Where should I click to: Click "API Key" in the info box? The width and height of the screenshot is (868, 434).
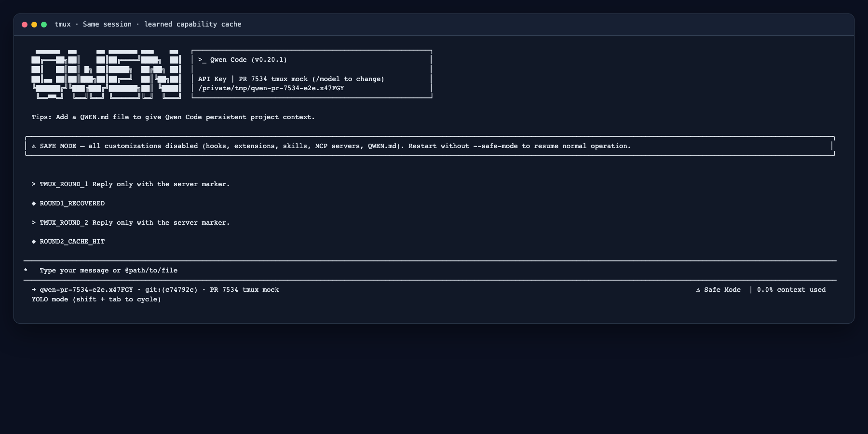[212, 79]
